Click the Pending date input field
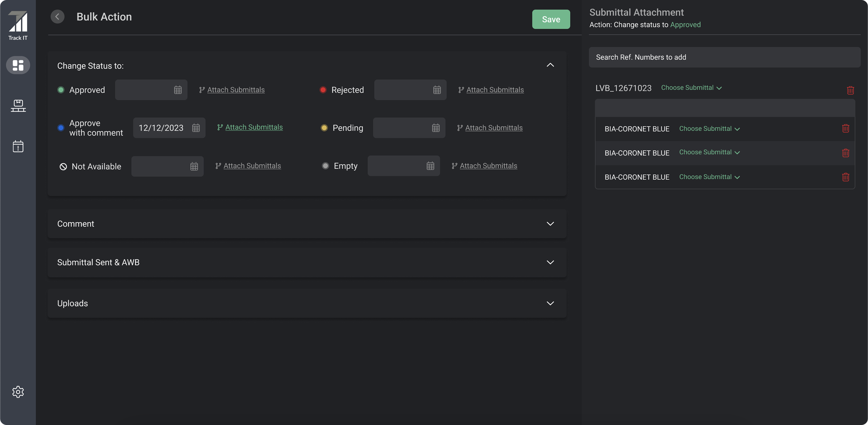 click(x=409, y=128)
